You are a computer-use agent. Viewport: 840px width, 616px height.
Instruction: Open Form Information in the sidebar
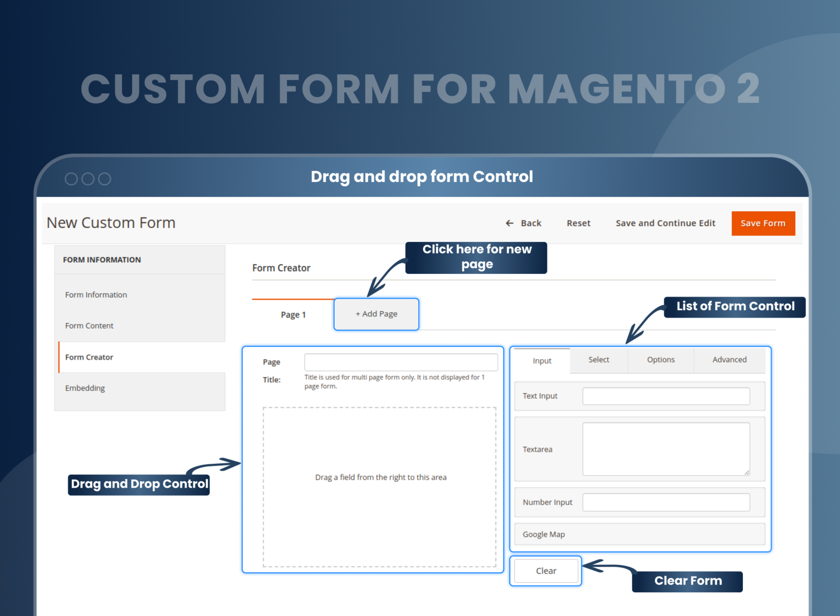click(96, 295)
